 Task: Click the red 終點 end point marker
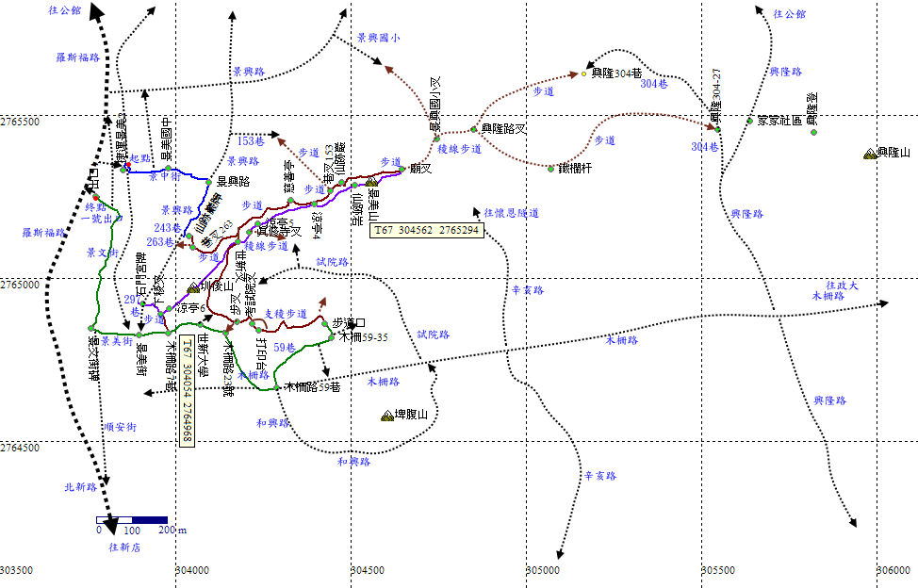[96, 198]
